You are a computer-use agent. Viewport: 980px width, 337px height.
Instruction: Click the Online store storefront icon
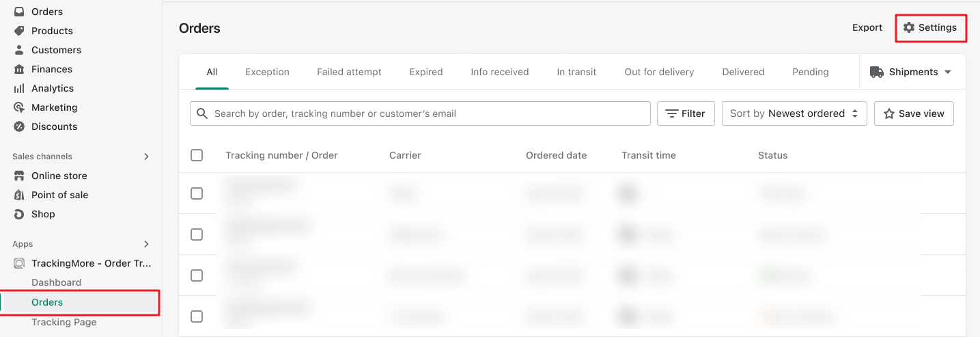pyautogui.click(x=19, y=176)
